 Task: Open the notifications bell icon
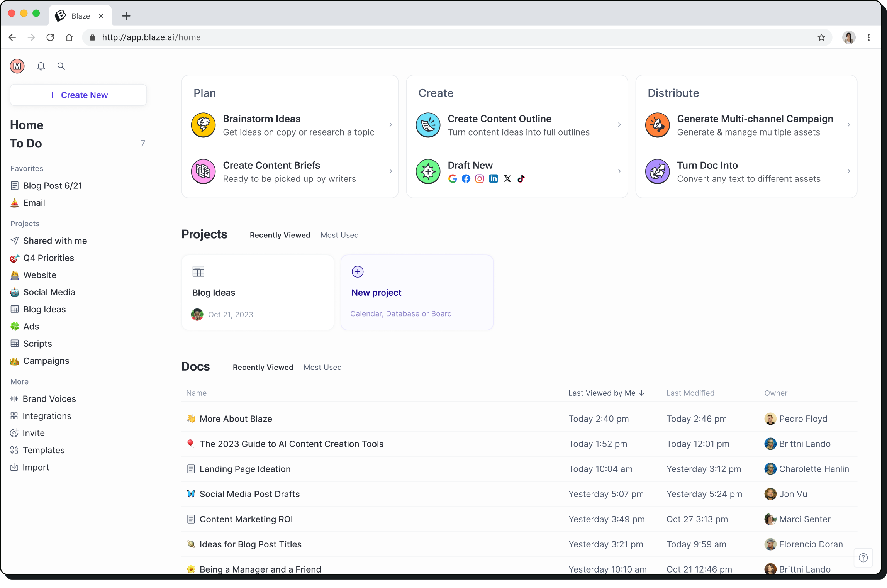tap(41, 66)
